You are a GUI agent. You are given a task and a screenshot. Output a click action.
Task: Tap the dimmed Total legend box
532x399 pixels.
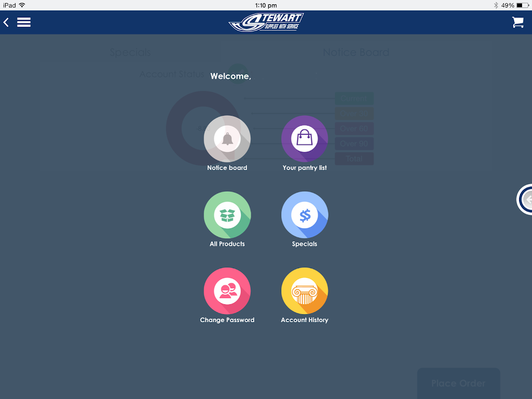pyautogui.click(x=354, y=159)
